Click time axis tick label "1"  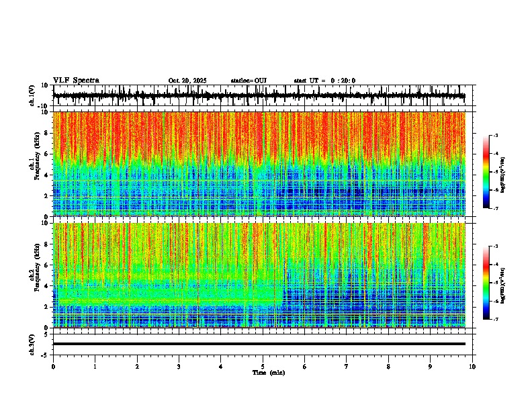(95, 367)
